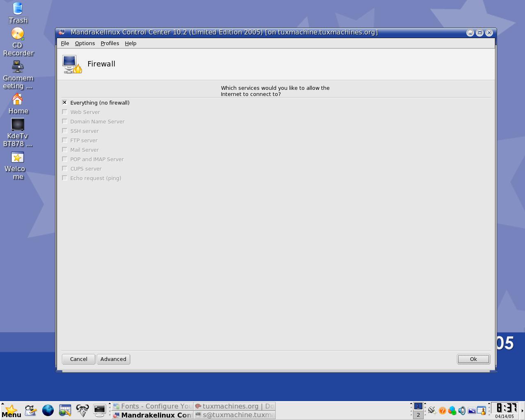Toggle the CUPS server checkbox
The height and width of the screenshot is (420, 525).
pyautogui.click(x=64, y=169)
